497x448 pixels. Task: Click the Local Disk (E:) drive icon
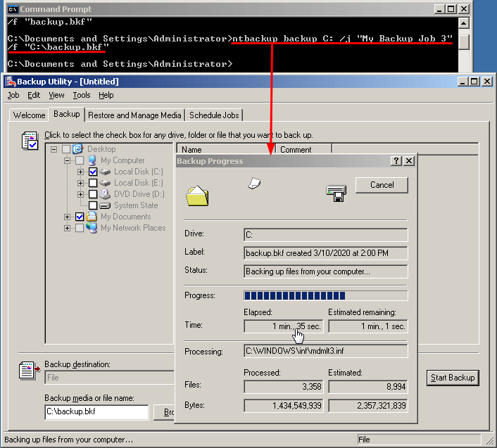point(105,183)
